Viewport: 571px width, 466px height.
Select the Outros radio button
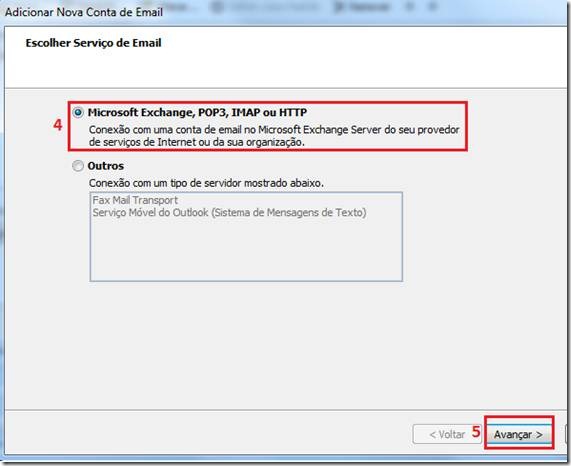coord(78,166)
